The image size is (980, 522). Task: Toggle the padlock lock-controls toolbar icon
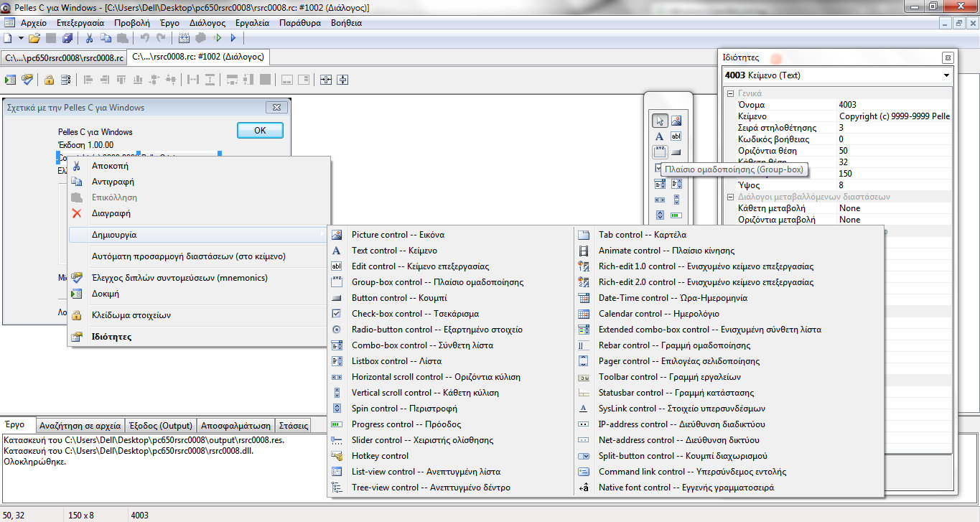click(x=49, y=80)
